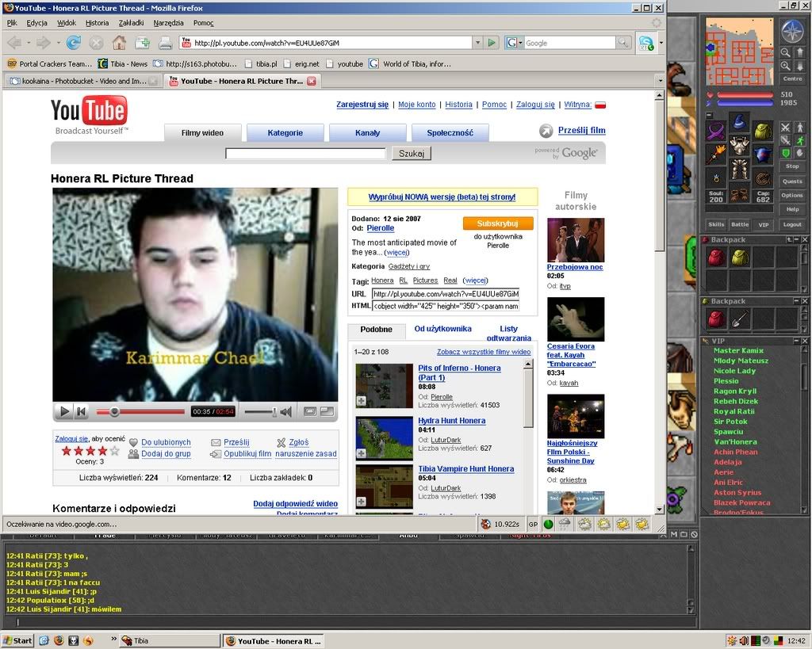Click the wand in the weapon slot
This screenshot has height=649, width=812.
(716, 155)
